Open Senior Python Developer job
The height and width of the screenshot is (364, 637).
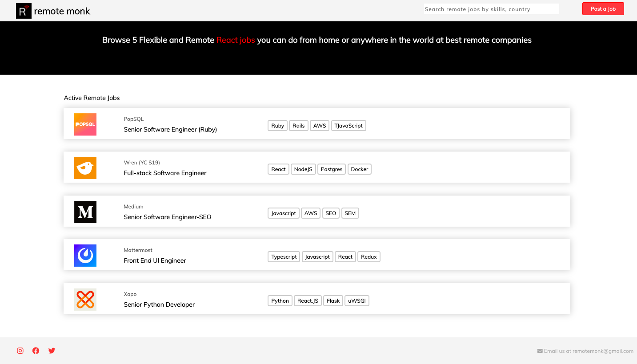click(x=159, y=305)
